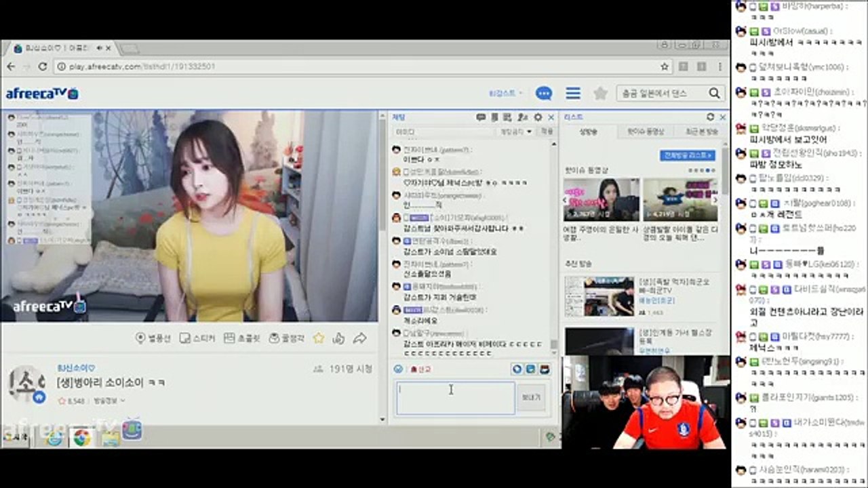Image resolution: width=868 pixels, height=488 pixels.
Task: Mute tab via speaker icon on browser tab
Action: 100,48
